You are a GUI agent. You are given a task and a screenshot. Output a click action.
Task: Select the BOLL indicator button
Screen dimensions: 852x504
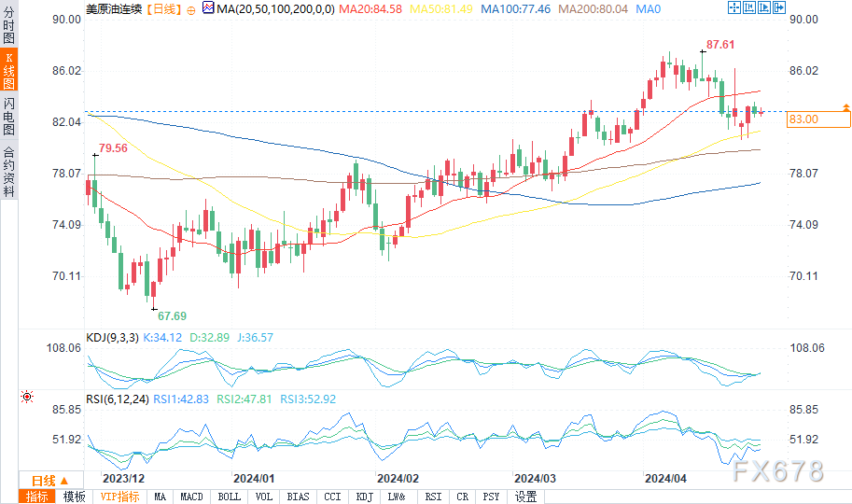click(x=230, y=497)
